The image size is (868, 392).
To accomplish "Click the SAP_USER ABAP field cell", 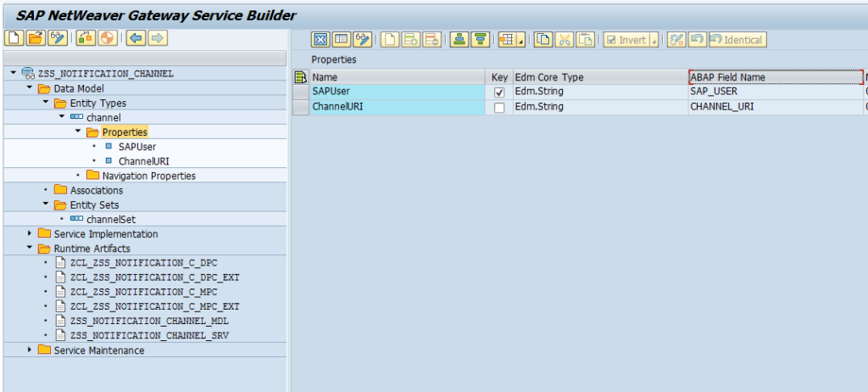I will pyautogui.click(x=776, y=92).
